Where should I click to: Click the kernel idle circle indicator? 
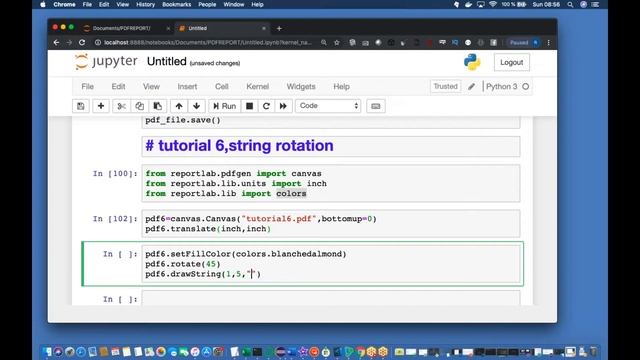(526, 87)
